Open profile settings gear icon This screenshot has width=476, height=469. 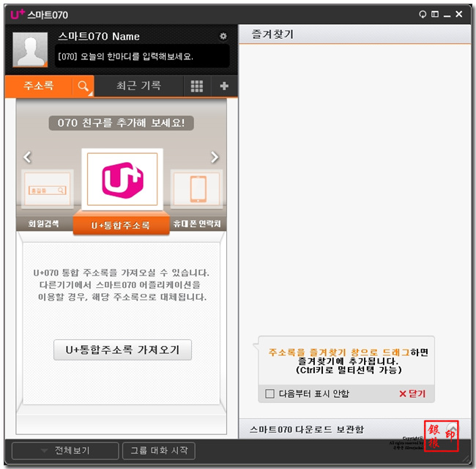coord(223,36)
